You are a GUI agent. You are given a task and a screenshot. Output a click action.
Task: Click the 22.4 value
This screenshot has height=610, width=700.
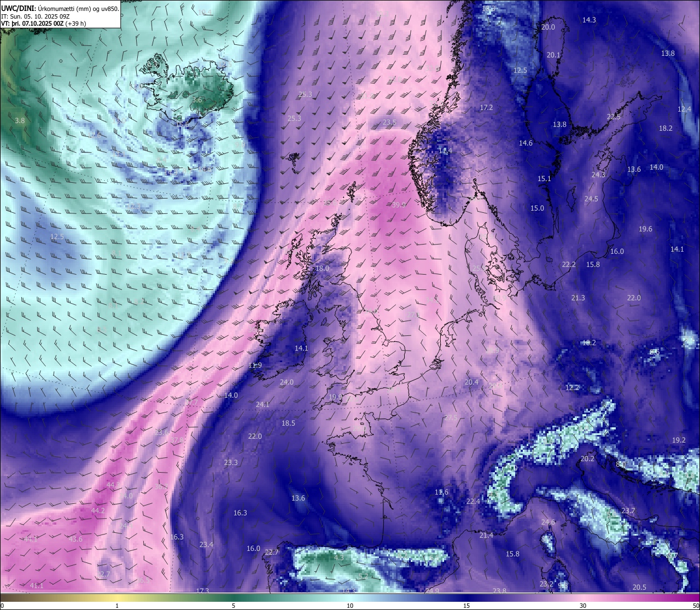(473, 501)
